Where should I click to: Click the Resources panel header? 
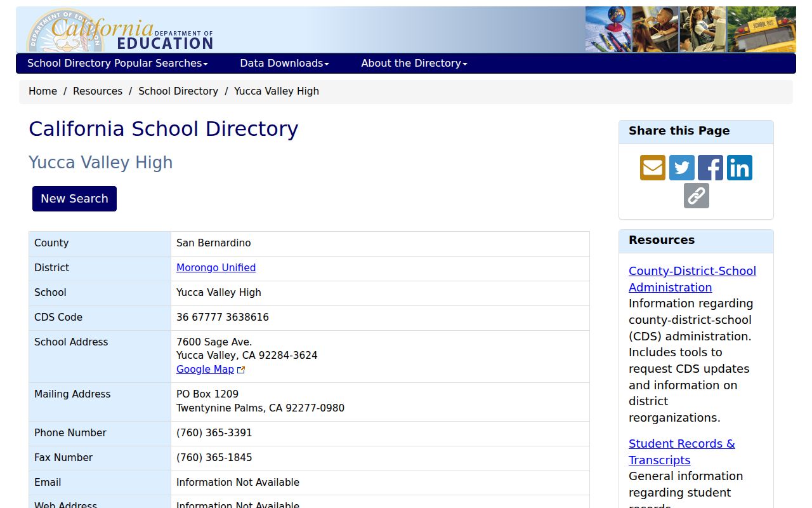[x=696, y=241]
